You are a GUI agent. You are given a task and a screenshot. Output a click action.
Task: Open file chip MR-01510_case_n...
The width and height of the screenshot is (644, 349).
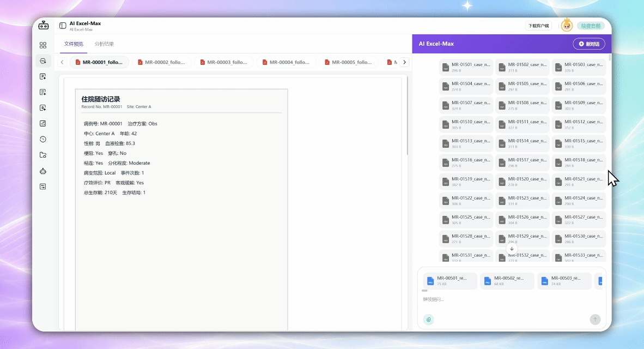coord(466,124)
